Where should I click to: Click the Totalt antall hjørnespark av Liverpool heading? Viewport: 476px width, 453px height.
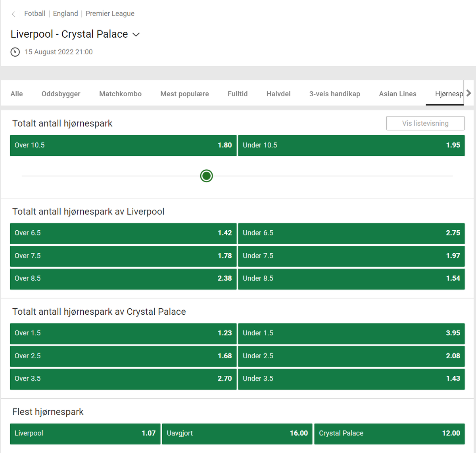point(88,212)
